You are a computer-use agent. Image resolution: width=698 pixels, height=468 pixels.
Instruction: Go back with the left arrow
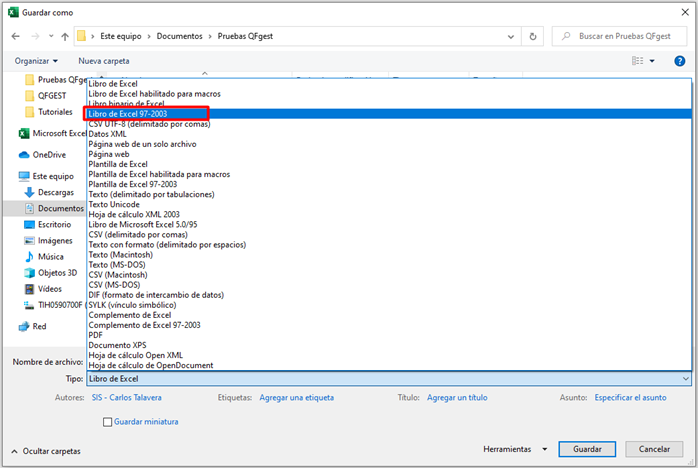point(16,37)
